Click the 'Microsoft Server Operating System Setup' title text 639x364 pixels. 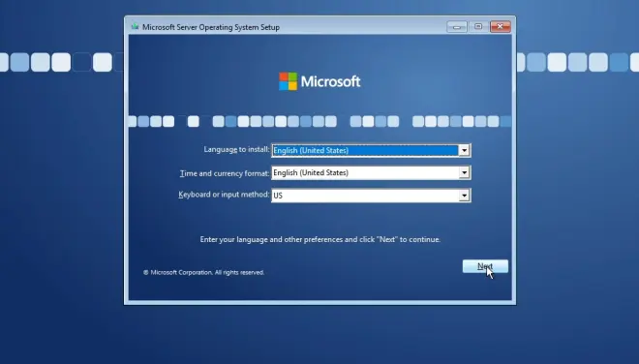tap(211, 27)
